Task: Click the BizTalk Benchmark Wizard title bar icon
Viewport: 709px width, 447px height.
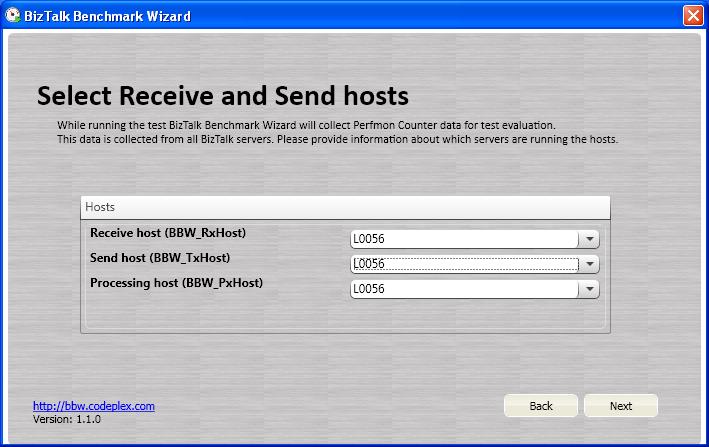Action: [x=13, y=15]
